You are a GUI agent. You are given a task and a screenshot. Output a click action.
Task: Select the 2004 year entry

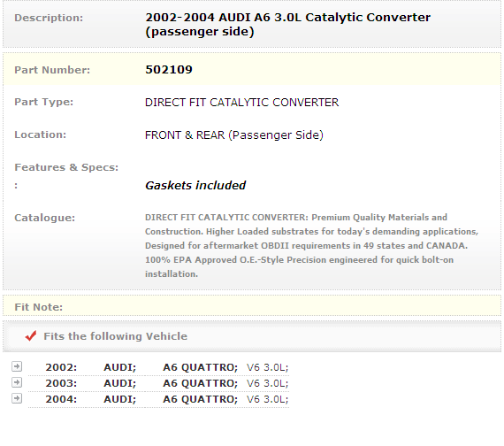point(61,399)
